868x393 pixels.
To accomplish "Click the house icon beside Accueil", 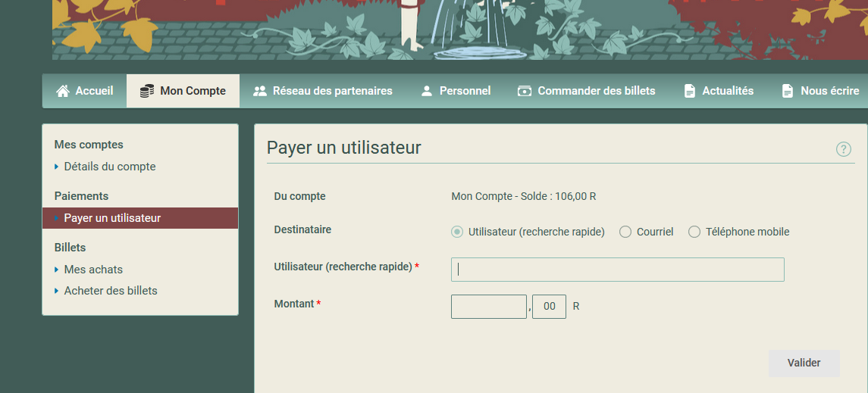I will click(x=63, y=91).
